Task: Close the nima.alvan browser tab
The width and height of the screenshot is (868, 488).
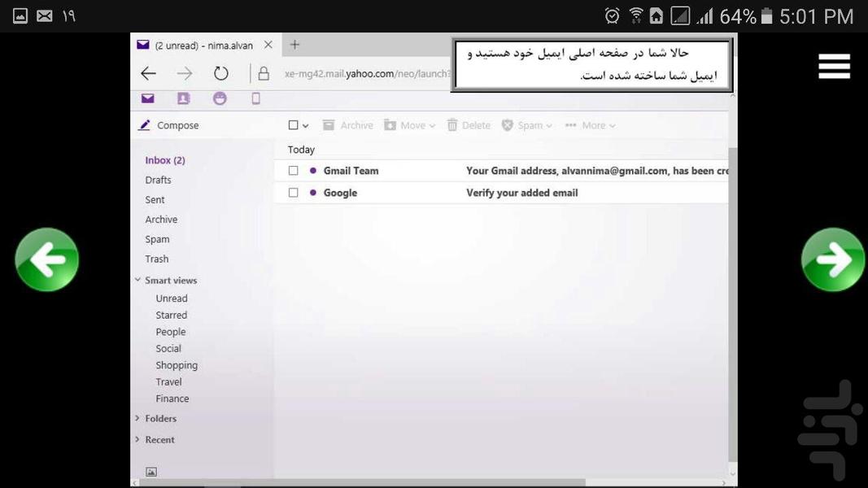Action: click(268, 45)
